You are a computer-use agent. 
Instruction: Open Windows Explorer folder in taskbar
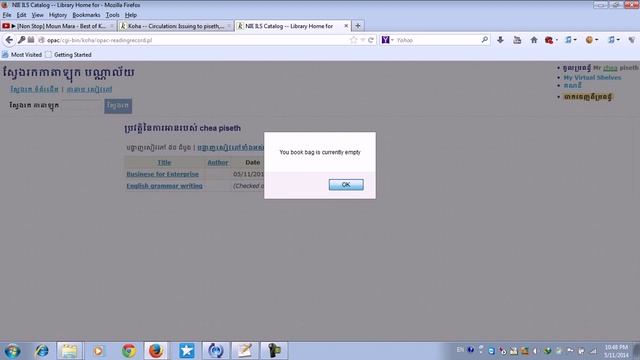69,351
